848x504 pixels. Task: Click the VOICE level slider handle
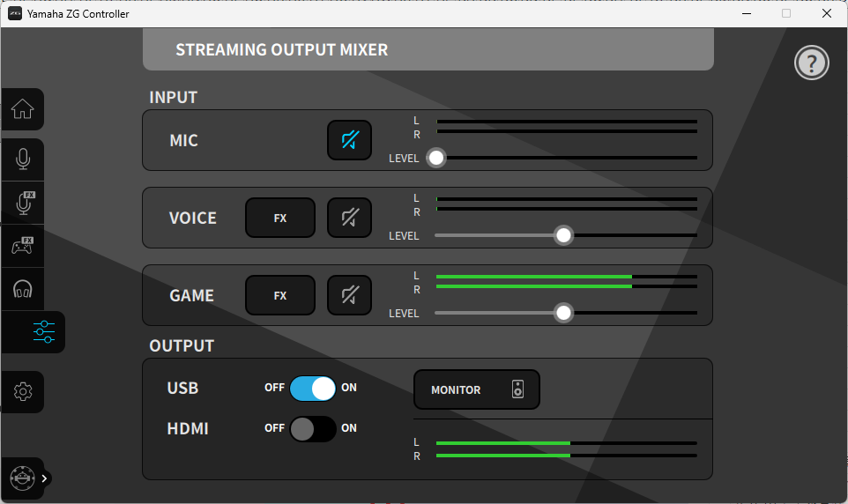click(x=563, y=235)
